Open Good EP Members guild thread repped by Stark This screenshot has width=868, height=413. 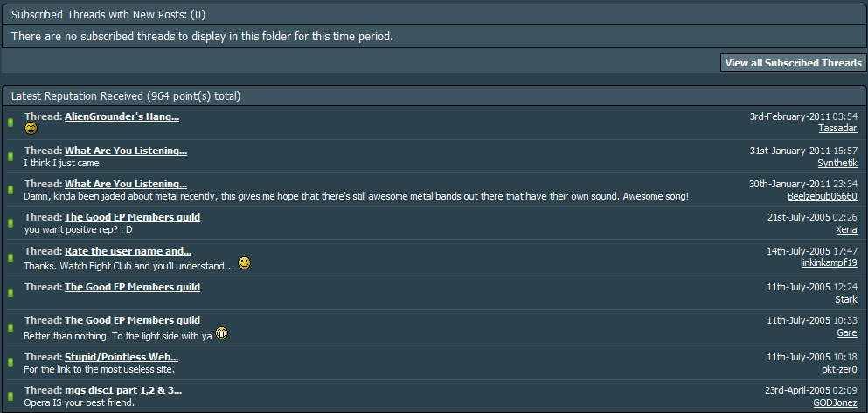132,287
